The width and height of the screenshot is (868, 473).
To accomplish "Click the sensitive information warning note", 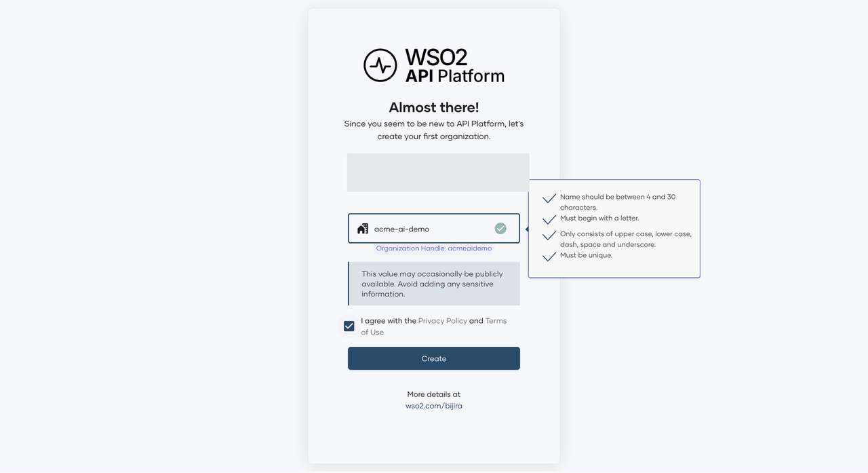I will 434,284.
